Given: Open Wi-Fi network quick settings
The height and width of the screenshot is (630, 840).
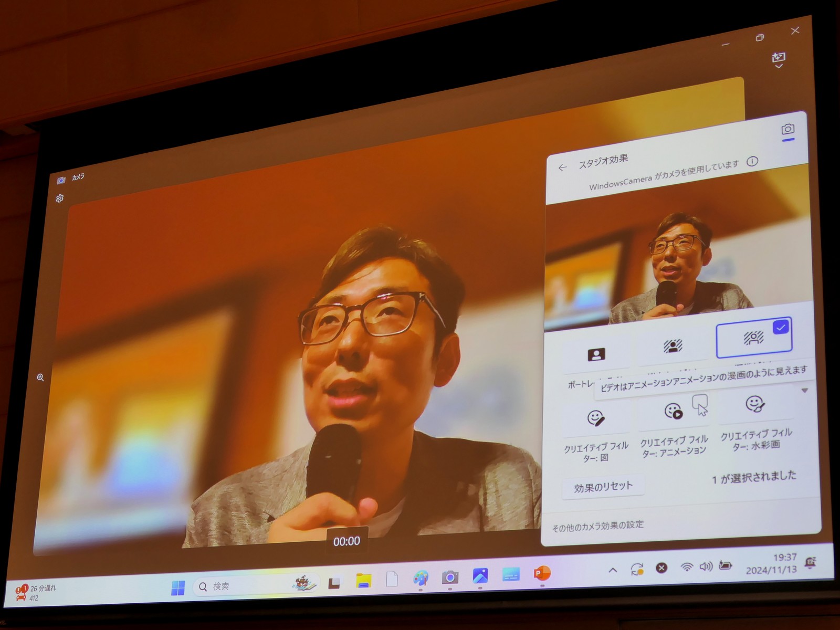Looking at the screenshot, I should pyautogui.click(x=686, y=567).
